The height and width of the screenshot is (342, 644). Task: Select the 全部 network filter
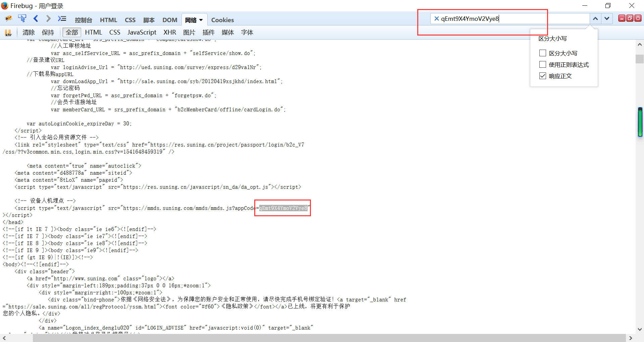pos(72,33)
